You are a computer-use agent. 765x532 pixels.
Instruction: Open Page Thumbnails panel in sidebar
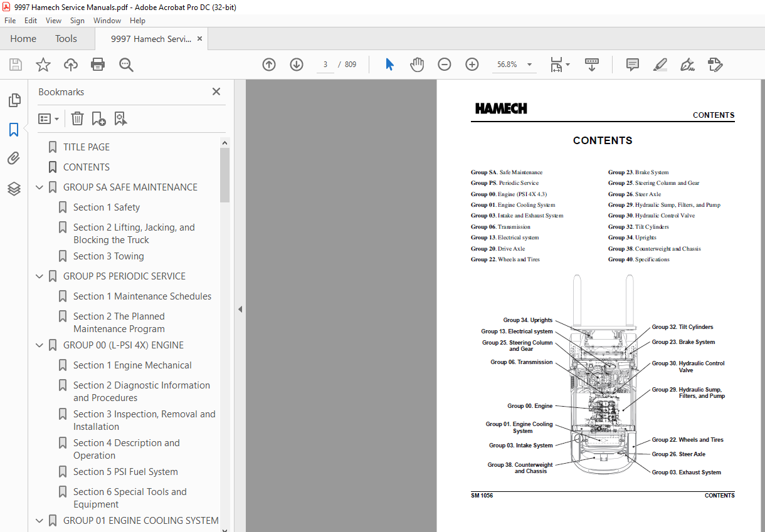pos(14,100)
